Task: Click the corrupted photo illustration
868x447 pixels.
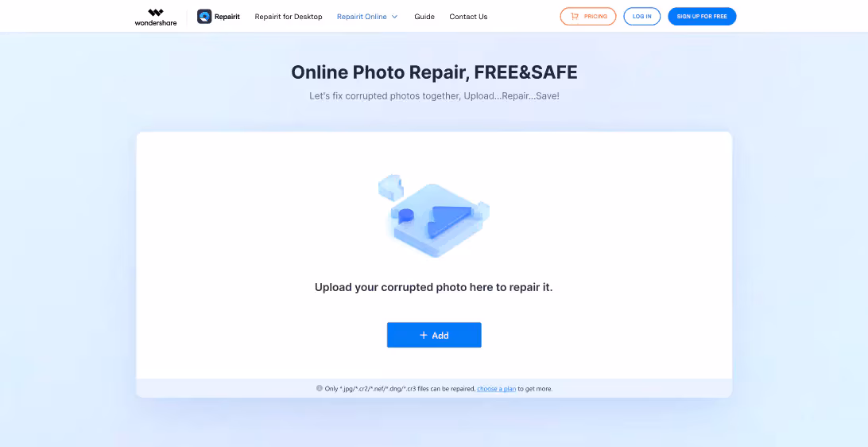Action: coord(434,216)
